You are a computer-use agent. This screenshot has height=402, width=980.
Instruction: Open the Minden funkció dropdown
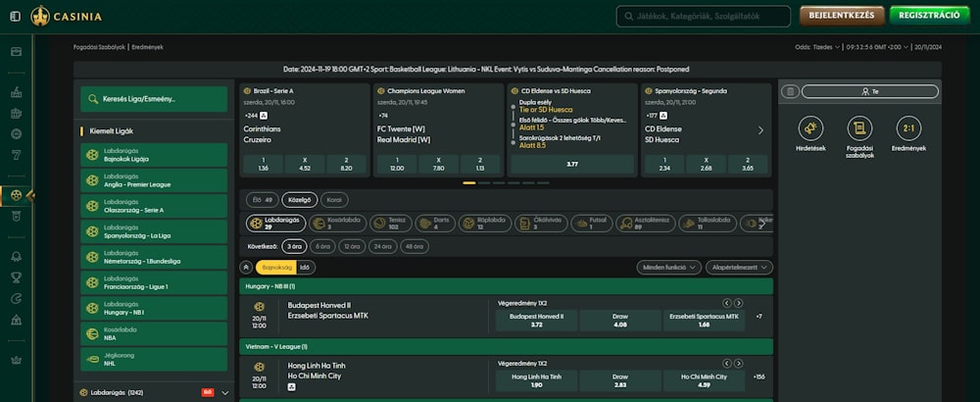coord(668,268)
